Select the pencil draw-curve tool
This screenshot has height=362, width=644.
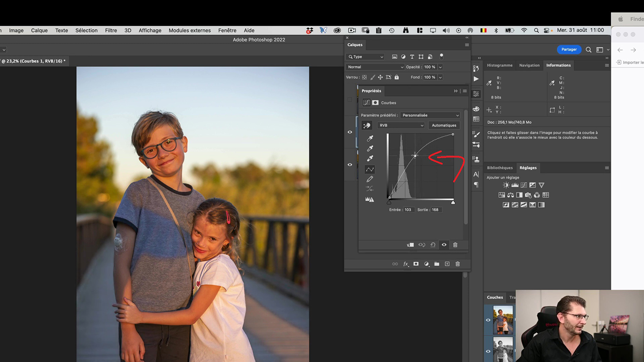tap(370, 179)
